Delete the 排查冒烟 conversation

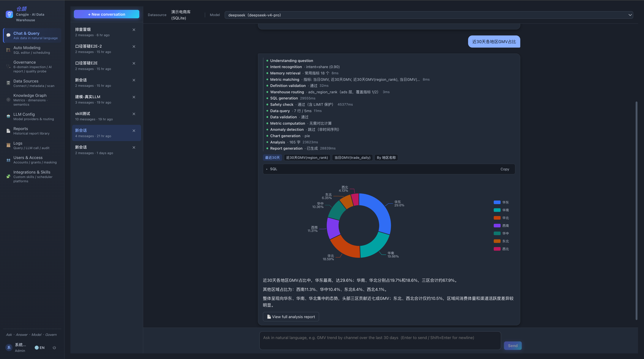(134, 30)
